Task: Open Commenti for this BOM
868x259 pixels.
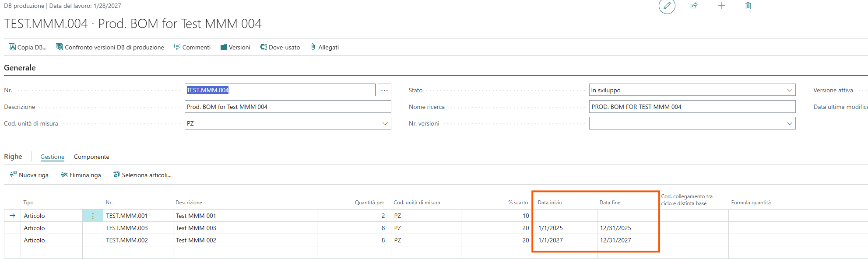Action: [192, 47]
